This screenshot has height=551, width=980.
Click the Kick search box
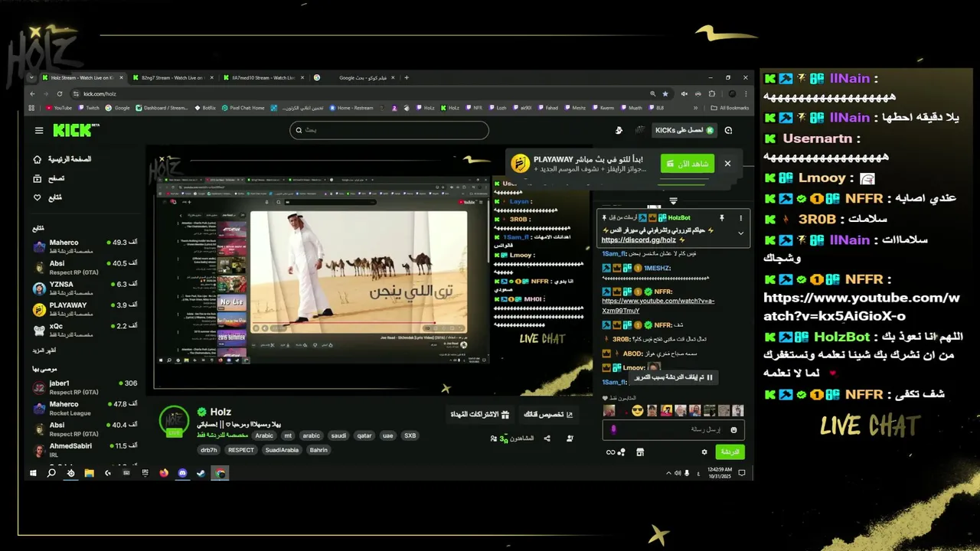(x=389, y=130)
